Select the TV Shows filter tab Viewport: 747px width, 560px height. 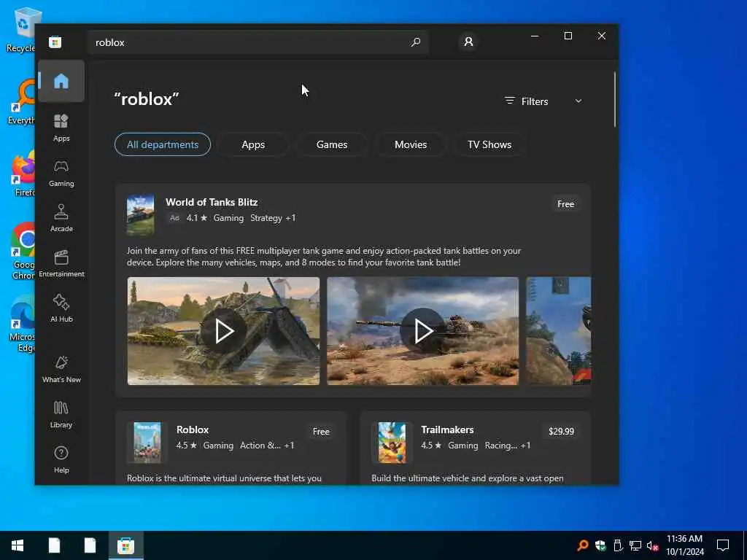[x=489, y=144]
